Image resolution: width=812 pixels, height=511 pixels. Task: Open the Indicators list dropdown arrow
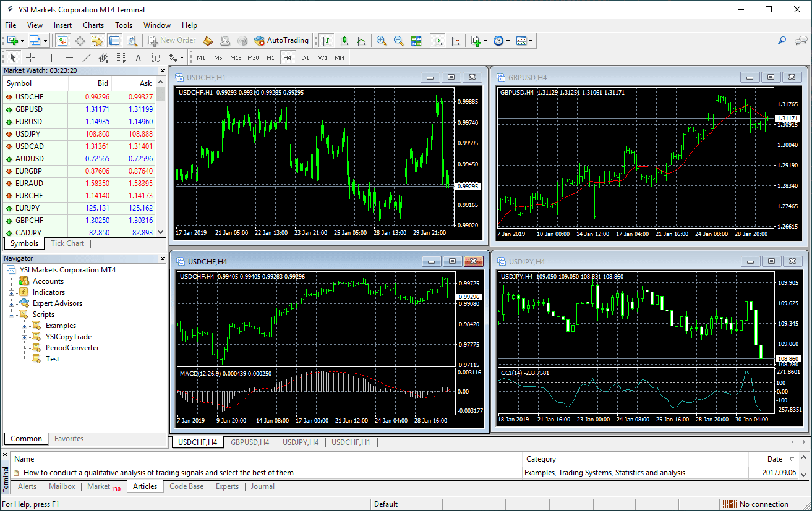[485, 41]
